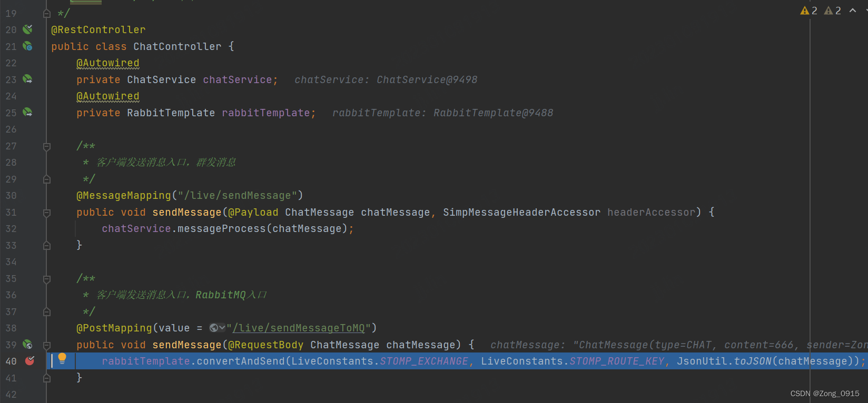Click line number 42 in the gutter
The image size is (868, 403).
point(11,395)
